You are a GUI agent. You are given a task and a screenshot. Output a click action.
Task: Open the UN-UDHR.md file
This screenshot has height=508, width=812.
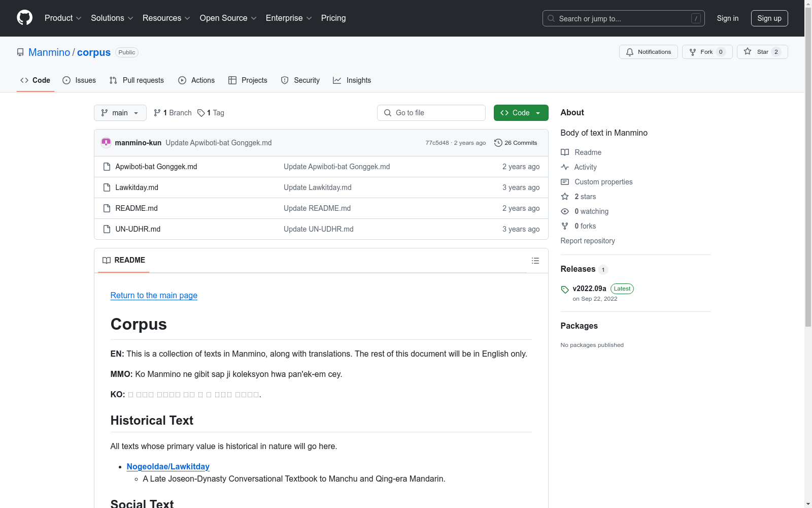click(x=138, y=229)
